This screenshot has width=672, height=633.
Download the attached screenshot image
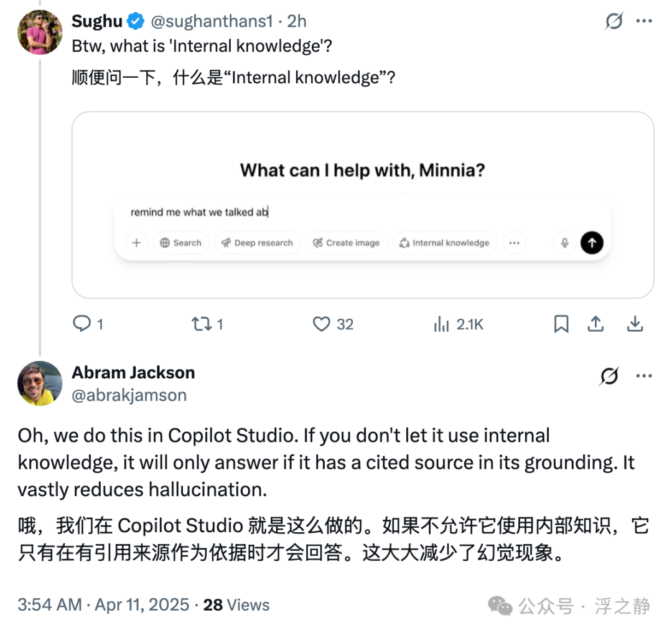click(635, 324)
